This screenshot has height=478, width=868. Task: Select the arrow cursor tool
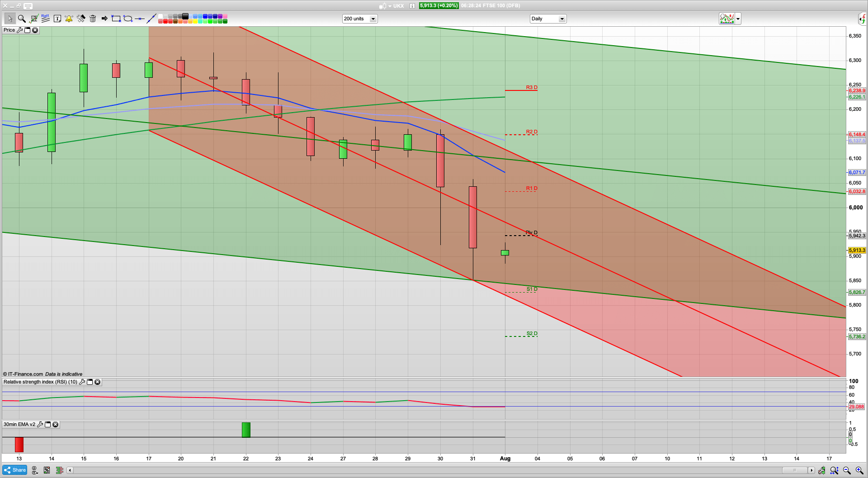[9, 19]
